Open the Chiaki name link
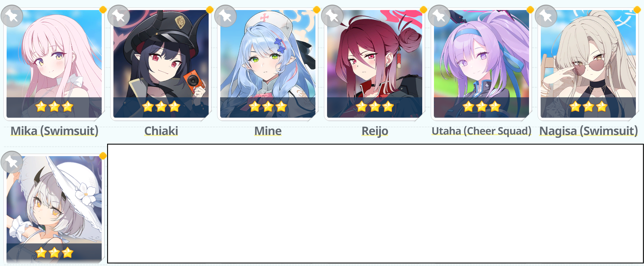Viewport: 644px width, 266px height. [161, 131]
